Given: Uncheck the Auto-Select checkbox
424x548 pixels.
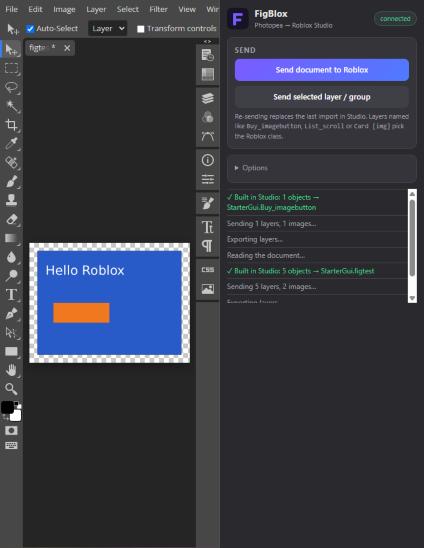Looking at the screenshot, I should pyautogui.click(x=30, y=29).
